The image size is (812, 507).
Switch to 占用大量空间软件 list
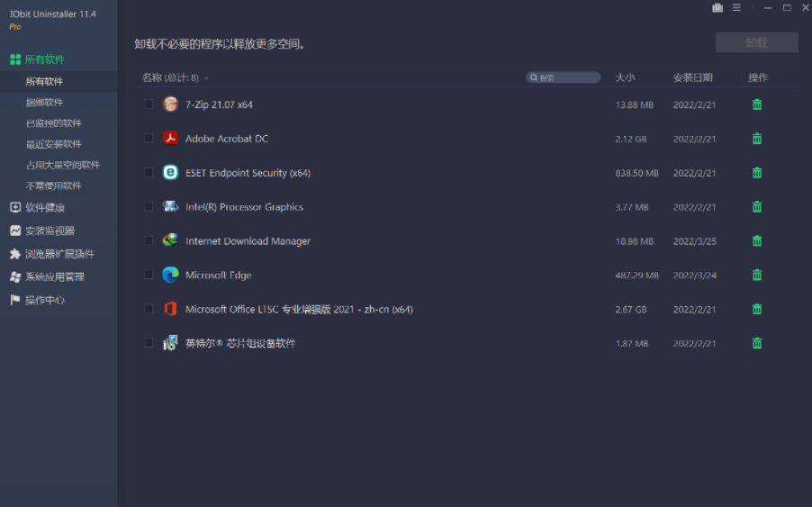[63, 165]
